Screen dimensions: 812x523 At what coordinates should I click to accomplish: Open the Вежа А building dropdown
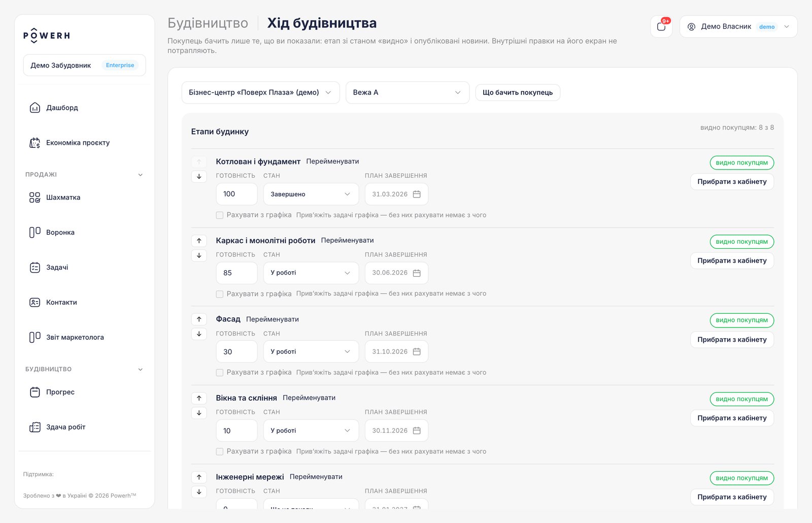coord(408,92)
